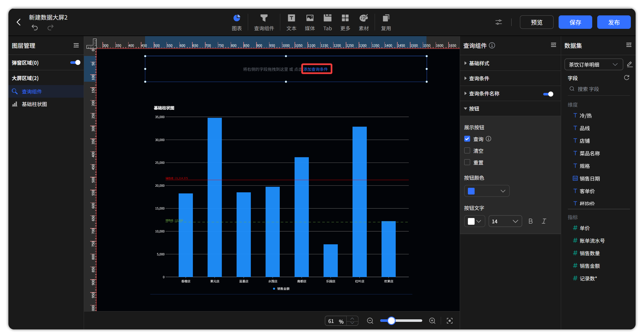The height and width of the screenshot is (335, 644).
Task: Edit the 茶饮订单明细 dataset
Action: 629,64
